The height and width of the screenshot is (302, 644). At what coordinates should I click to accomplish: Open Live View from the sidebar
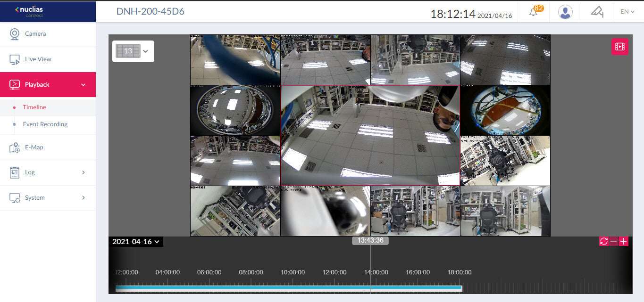pyautogui.click(x=38, y=59)
